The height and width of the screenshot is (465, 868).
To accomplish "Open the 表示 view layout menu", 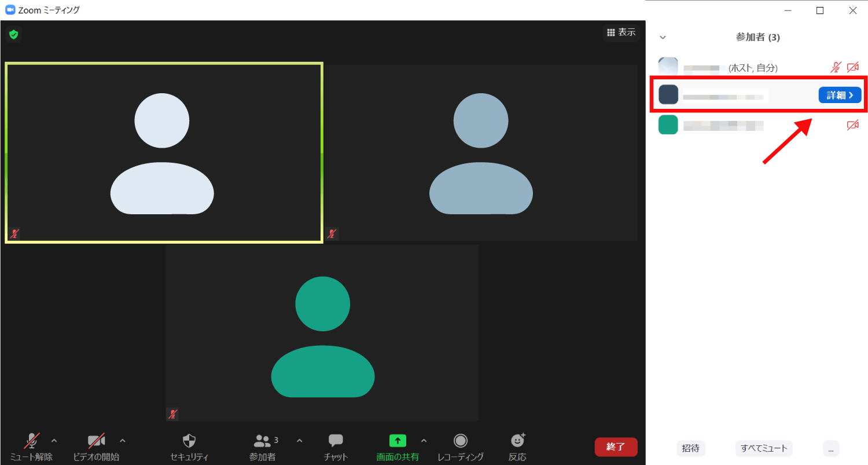I will [621, 32].
